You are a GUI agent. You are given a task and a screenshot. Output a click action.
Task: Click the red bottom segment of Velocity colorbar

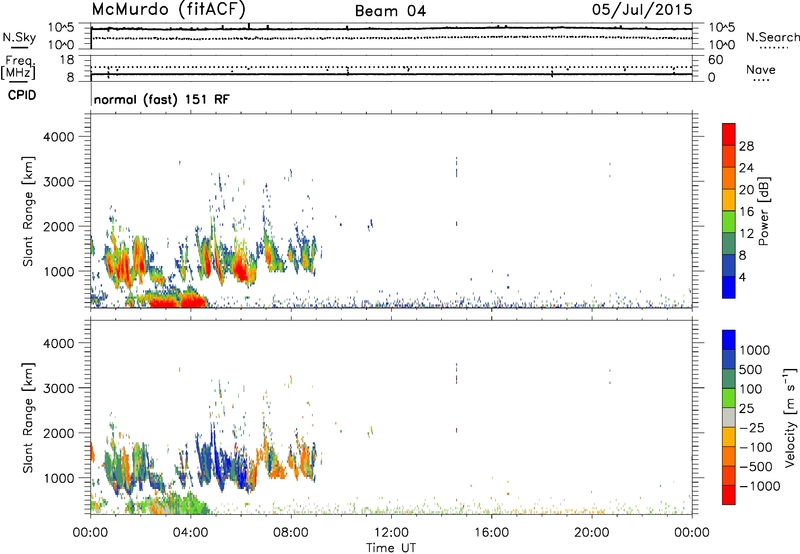point(729,495)
